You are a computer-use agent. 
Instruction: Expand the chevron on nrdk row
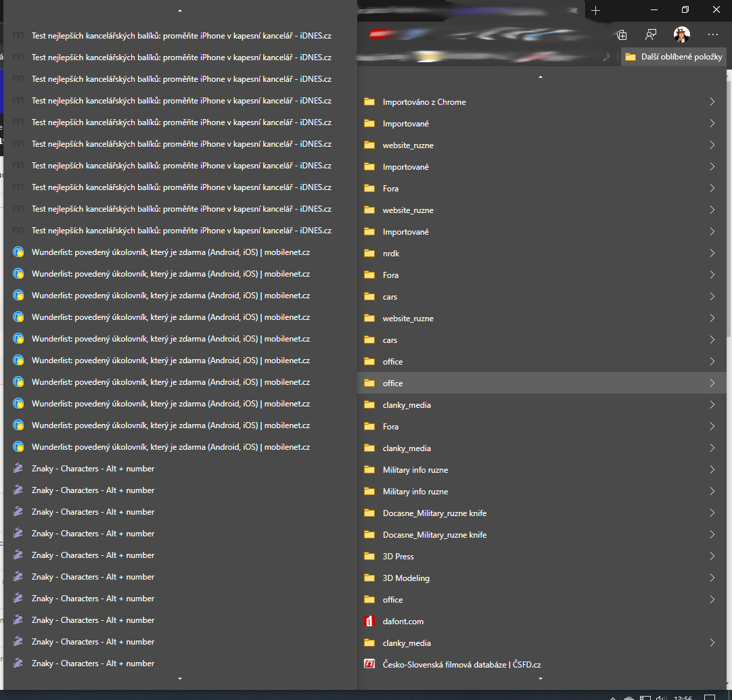(712, 254)
